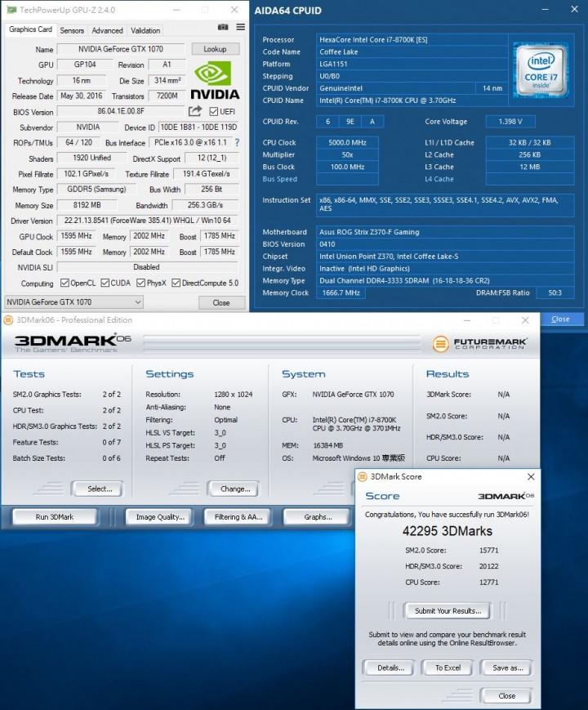Toggle the PhysX checkbox
588x710 pixels.
(140, 283)
